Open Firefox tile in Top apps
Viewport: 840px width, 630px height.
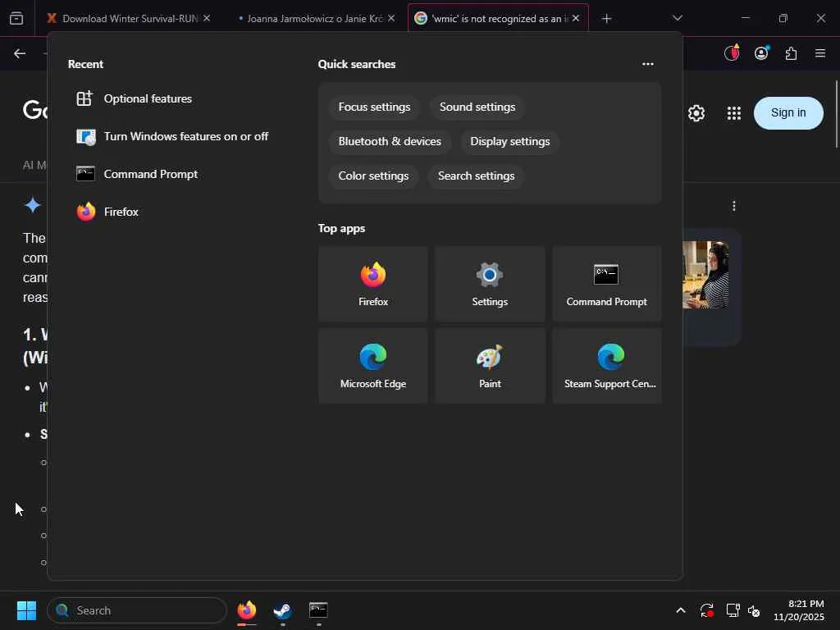point(373,284)
